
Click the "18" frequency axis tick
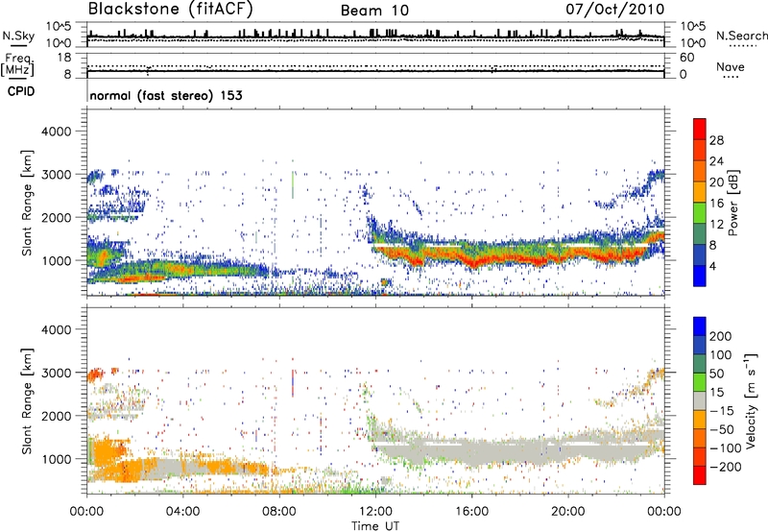click(x=64, y=58)
